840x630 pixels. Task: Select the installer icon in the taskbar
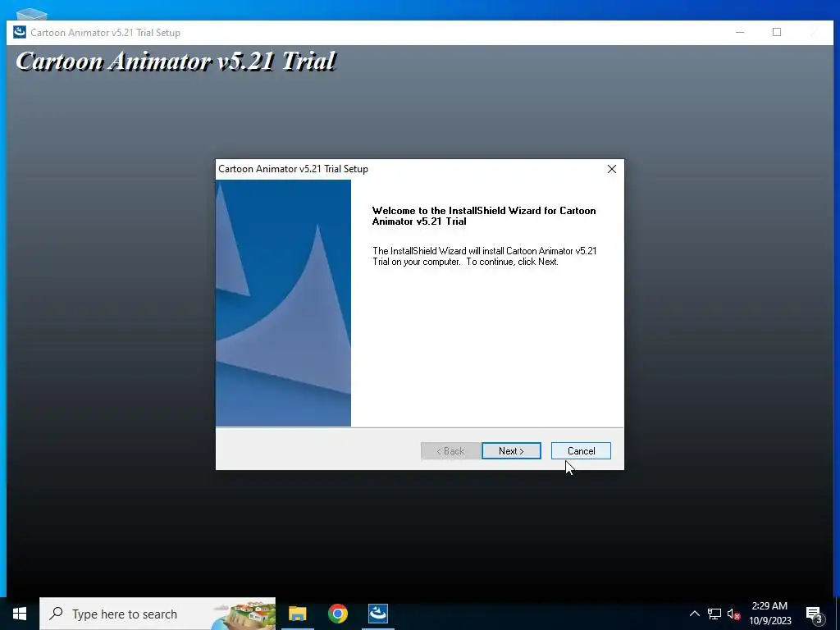378,614
